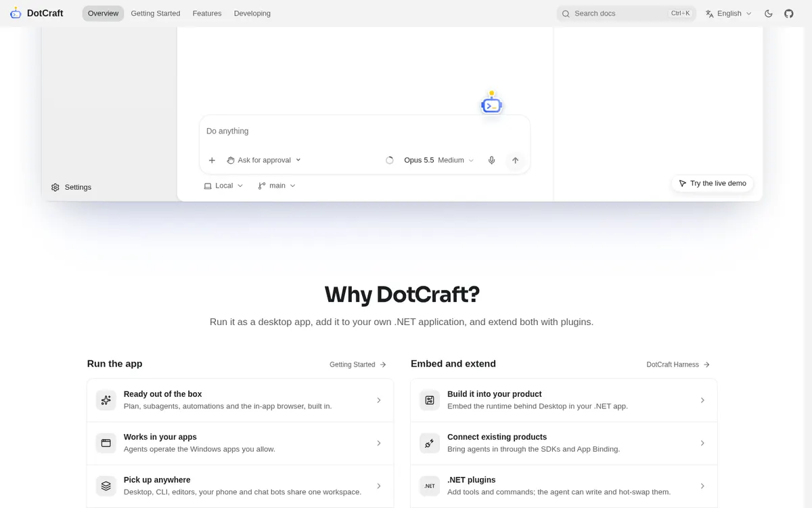Click the hand approval icon
Image resolution: width=812 pixels, height=508 pixels.
tap(231, 161)
